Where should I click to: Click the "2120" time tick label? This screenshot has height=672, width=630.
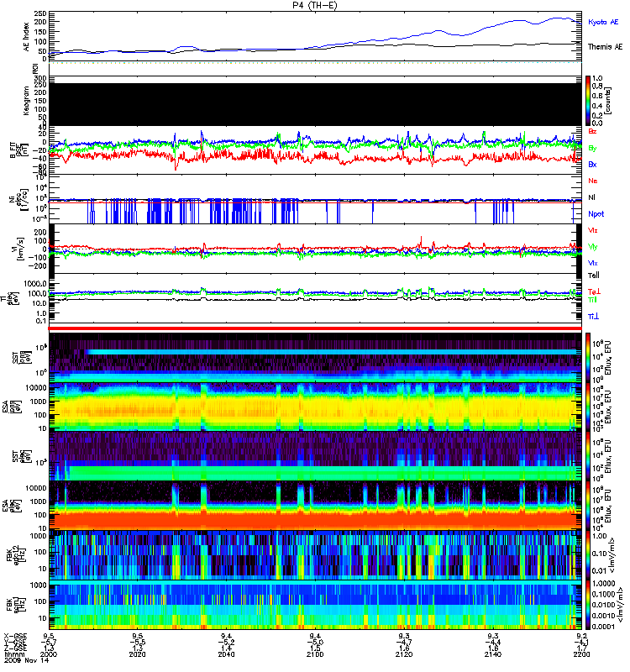(404, 654)
